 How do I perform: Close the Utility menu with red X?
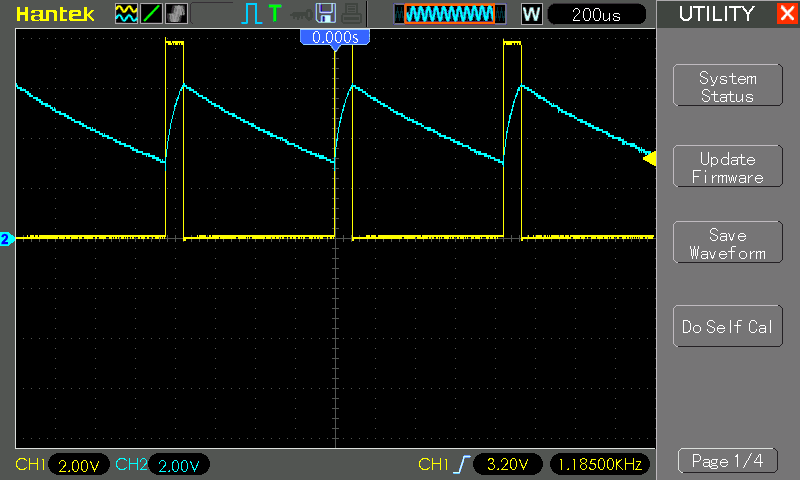pyautogui.click(x=788, y=13)
